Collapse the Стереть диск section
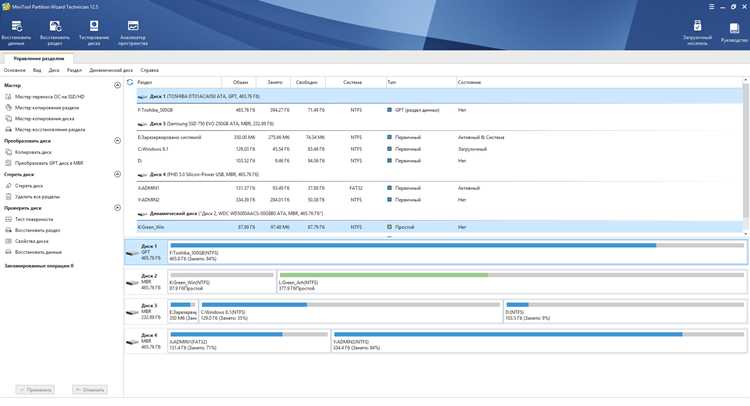Image resolution: width=750 pixels, height=406 pixels. point(117,174)
